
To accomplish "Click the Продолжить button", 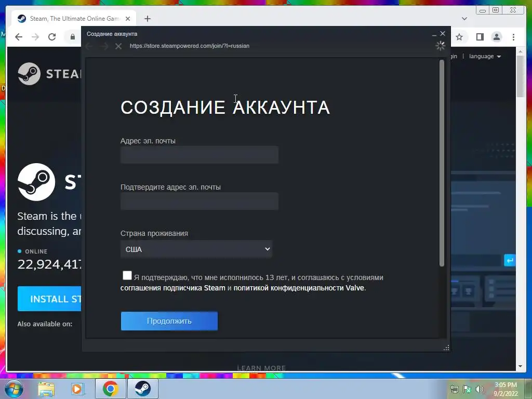I will click(169, 321).
